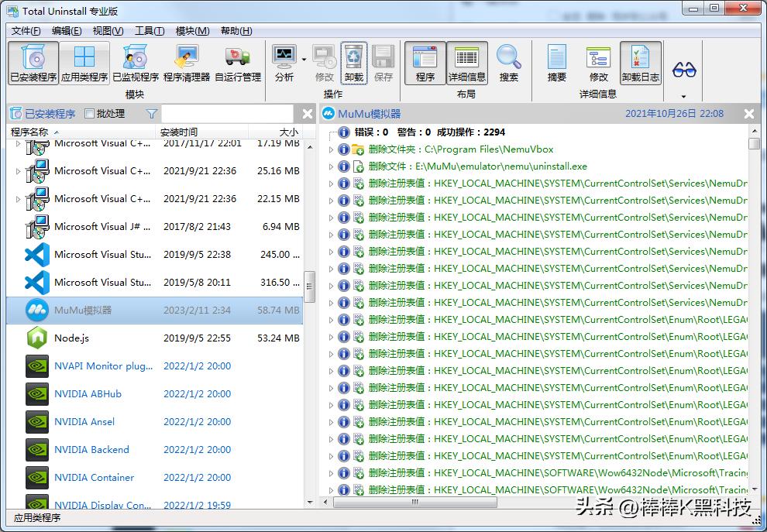Switch layout with the 程序 button

pos(424,62)
